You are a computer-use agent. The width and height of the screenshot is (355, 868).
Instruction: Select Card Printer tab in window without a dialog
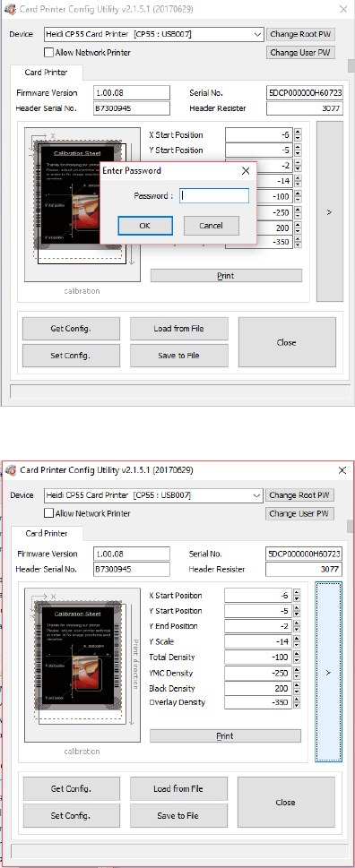pos(47,534)
